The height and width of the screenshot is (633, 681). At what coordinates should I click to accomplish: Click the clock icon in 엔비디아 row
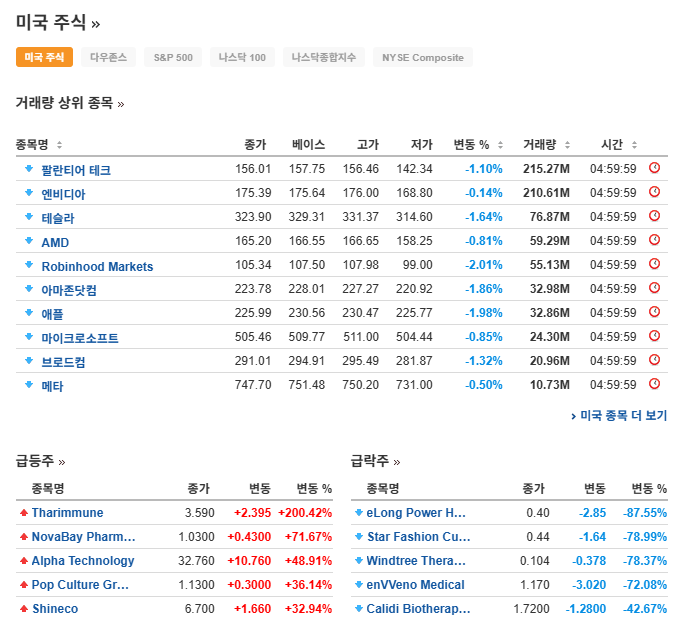(x=655, y=192)
